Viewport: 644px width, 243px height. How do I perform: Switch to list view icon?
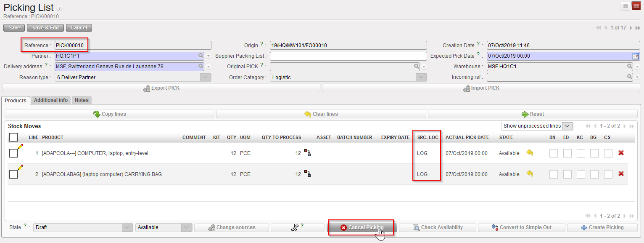pos(626,5)
